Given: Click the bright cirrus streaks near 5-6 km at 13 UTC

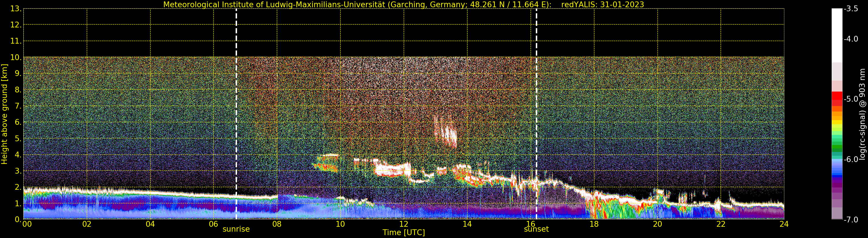Looking at the screenshot, I should coord(446,132).
